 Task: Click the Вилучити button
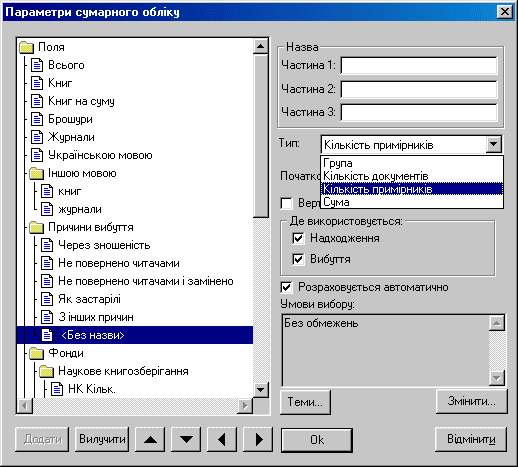pos(102,439)
